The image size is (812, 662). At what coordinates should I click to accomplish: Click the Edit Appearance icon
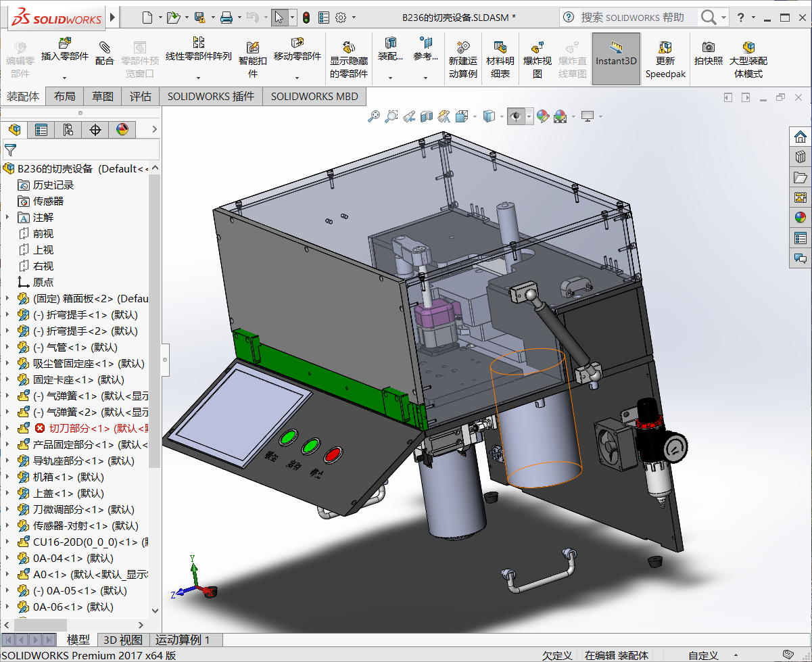coord(542,116)
